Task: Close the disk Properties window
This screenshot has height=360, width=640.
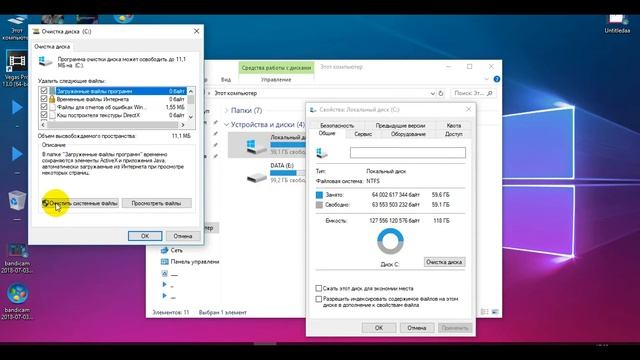Action: (x=469, y=109)
